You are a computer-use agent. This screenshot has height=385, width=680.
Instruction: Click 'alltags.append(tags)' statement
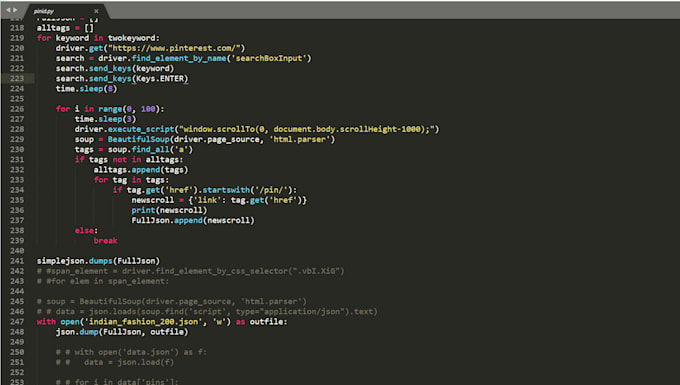[141, 170]
